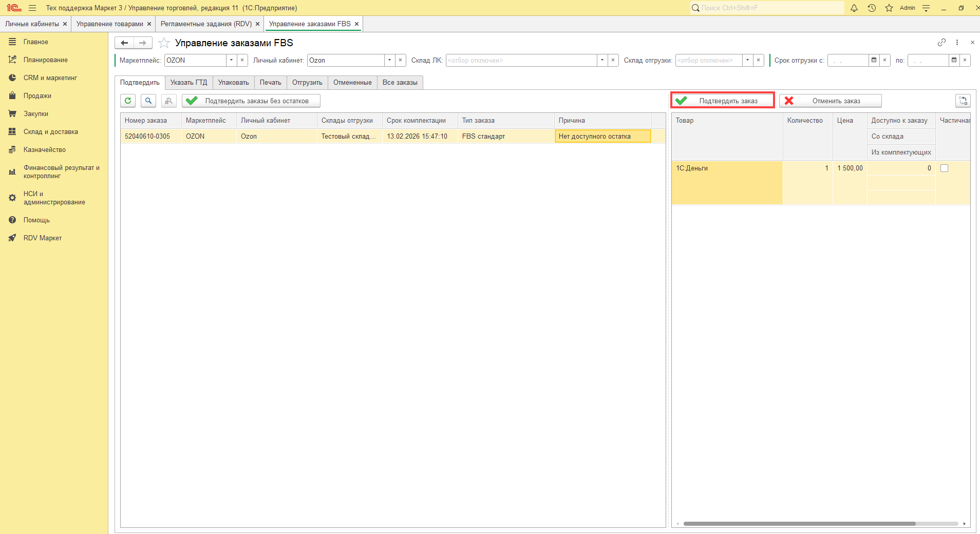The width and height of the screenshot is (980, 534).
Task: Open the history clock icon
Action: point(872,8)
